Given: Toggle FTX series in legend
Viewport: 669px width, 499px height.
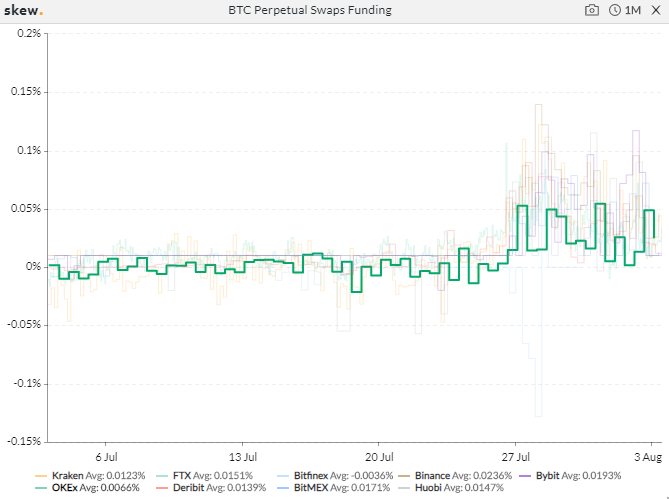Looking at the screenshot, I should [211, 475].
